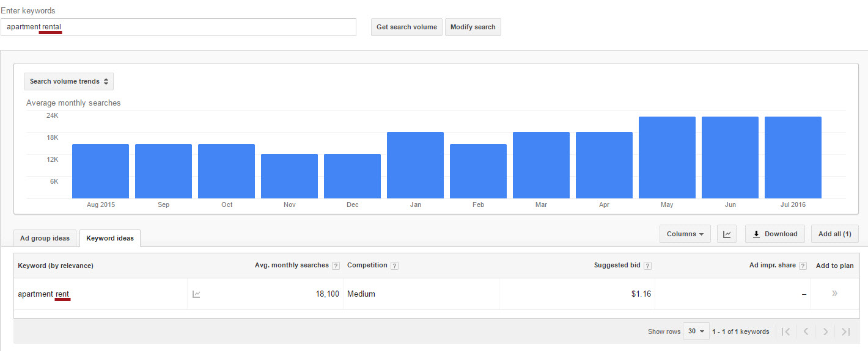The width and height of the screenshot is (868, 351).
Task: Click the Enter keywords text field
Action: [178, 27]
